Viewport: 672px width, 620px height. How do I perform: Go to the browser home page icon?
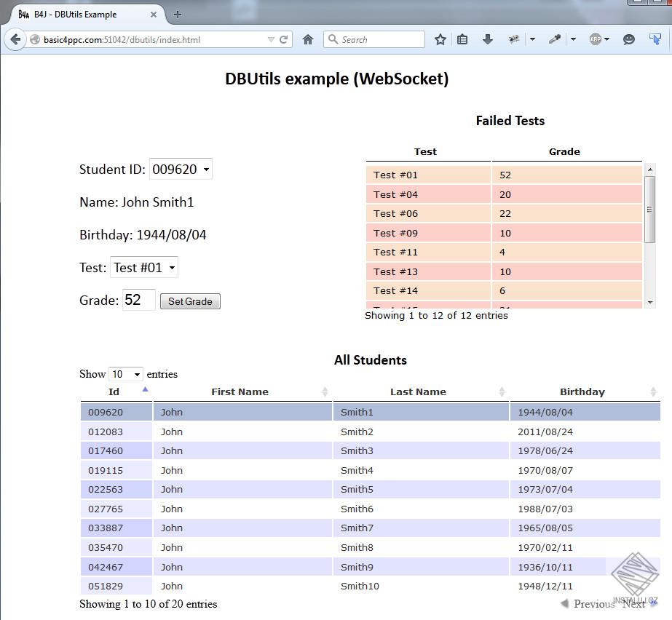click(308, 39)
